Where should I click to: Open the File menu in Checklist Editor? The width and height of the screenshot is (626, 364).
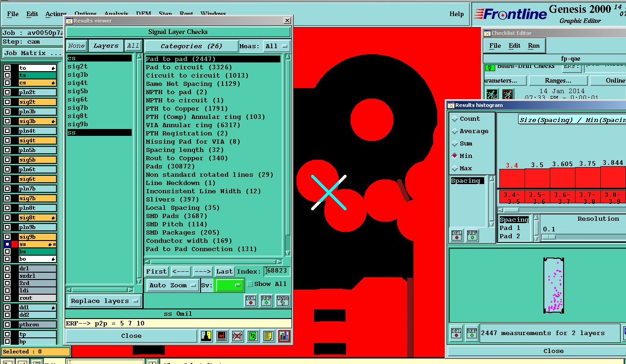pyautogui.click(x=495, y=45)
